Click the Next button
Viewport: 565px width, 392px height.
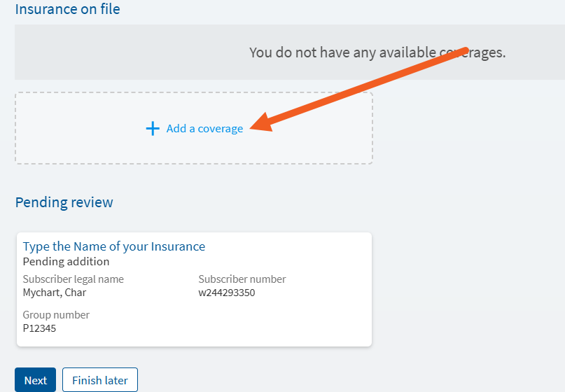(x=35, y=380)
